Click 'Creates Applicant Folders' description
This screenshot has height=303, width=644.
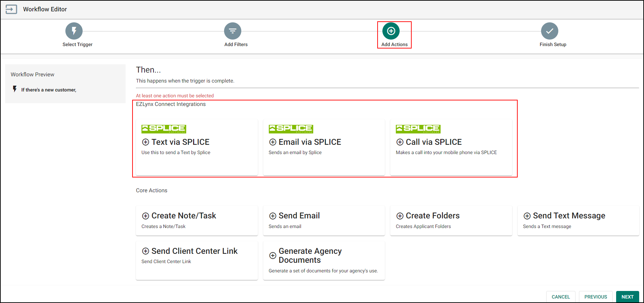click(x=423, y=226)
